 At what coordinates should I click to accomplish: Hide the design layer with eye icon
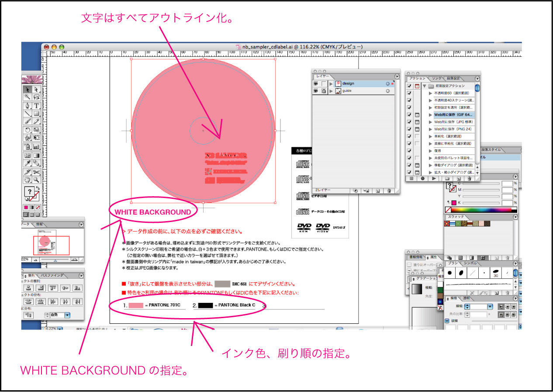click(316, 83)
